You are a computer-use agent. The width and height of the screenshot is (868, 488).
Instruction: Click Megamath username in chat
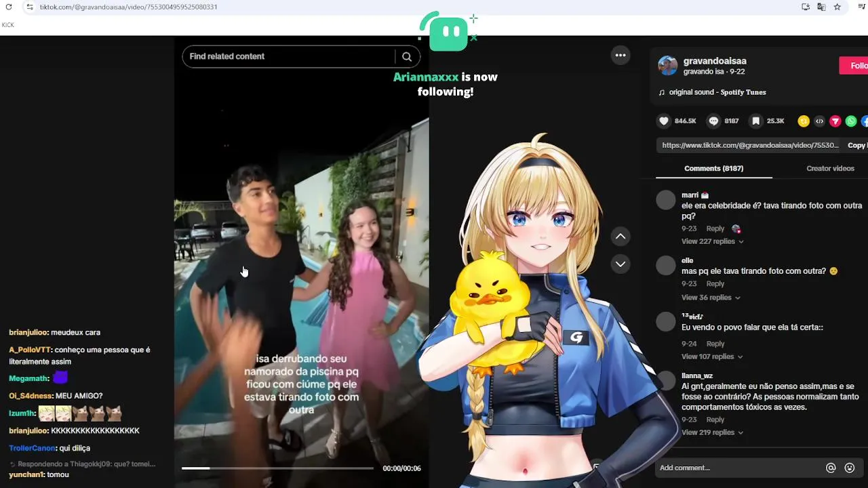point(28,379)
